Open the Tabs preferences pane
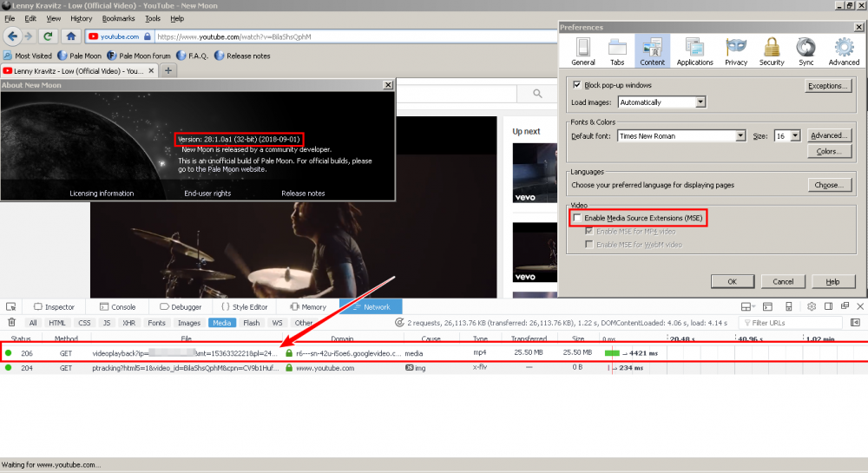 coord(617,51)
